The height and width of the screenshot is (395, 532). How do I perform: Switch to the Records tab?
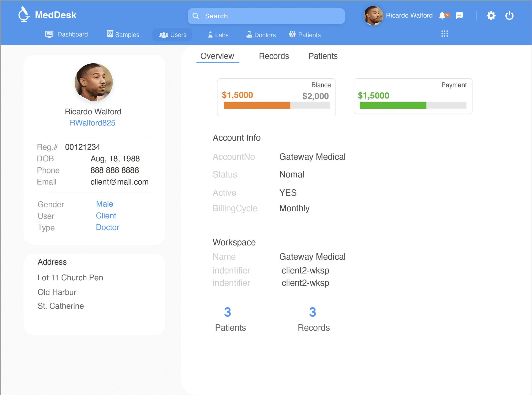274,56
